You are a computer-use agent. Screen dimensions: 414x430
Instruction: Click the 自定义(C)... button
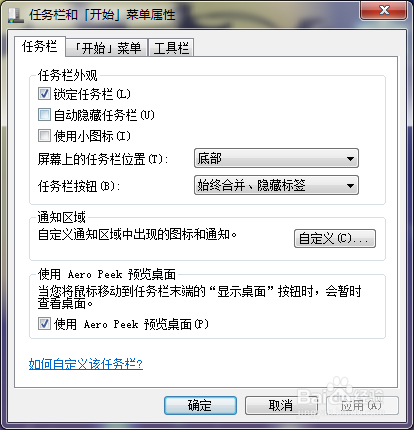coord(335,238)
